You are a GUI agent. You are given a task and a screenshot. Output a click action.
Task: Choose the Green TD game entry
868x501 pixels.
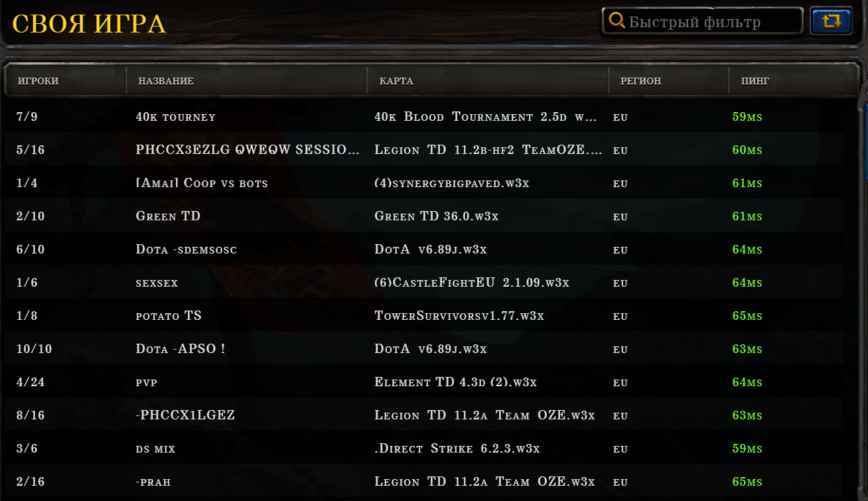point(424,216)
